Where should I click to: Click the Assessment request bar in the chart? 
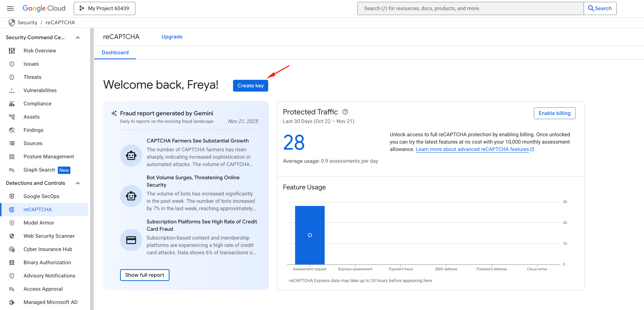[x=309, y=235]
